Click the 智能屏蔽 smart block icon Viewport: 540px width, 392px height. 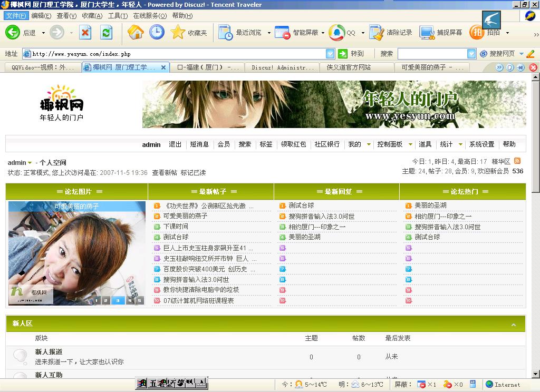point(283,33)
